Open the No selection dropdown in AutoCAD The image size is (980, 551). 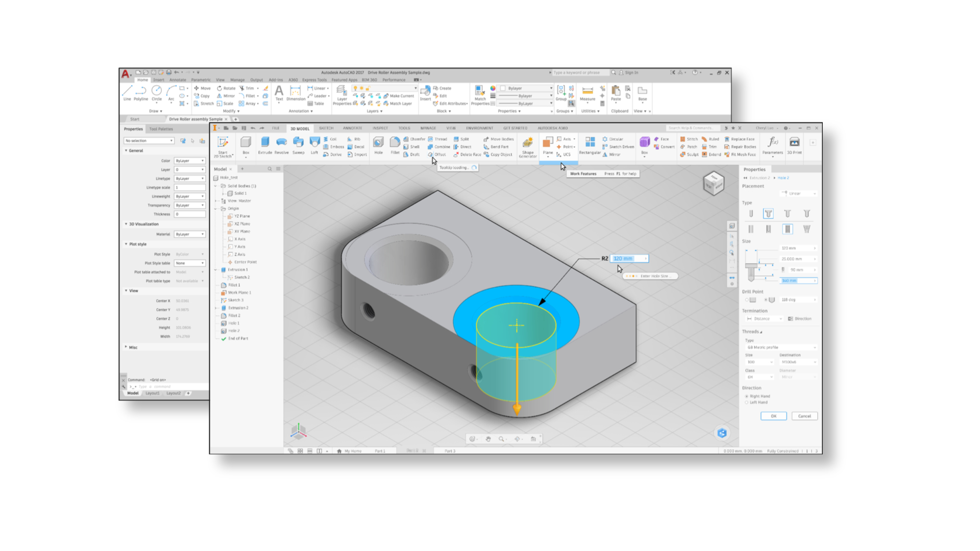pos(149,141)
